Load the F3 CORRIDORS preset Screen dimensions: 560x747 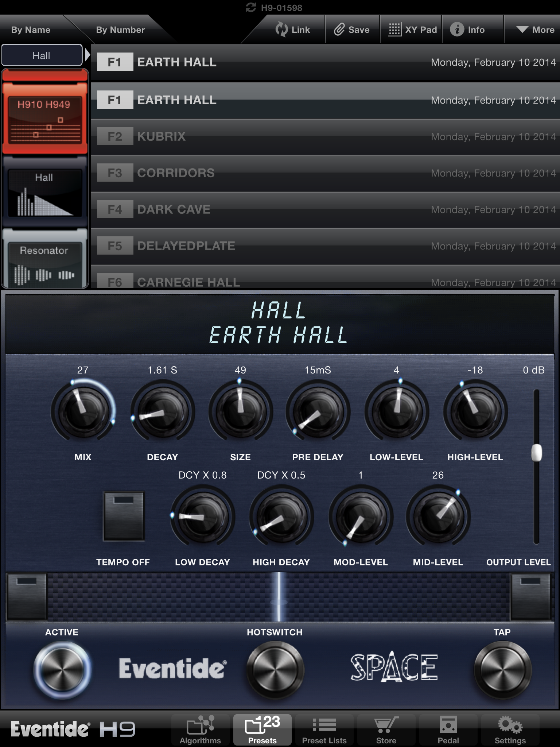(x=325, y=173)
